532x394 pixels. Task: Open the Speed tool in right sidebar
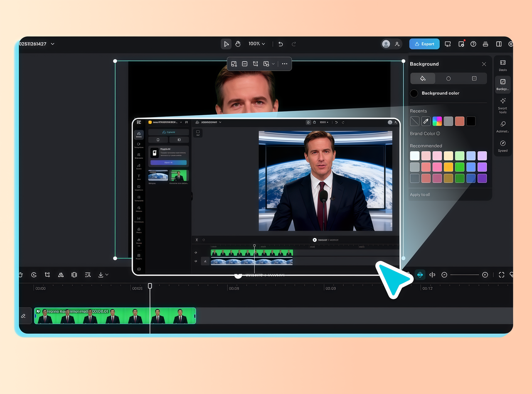(503, 146)
